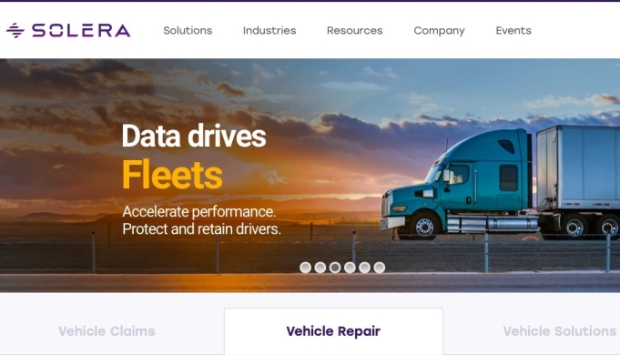Screen dimensions: 620x364
Task: Jump to the fifth carousel slide dot
Action: pos(364,268)
